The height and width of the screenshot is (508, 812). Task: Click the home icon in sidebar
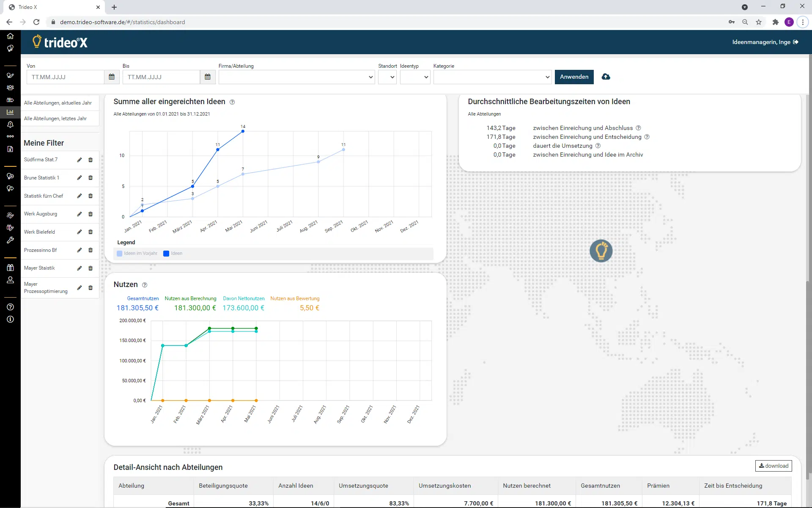pos(10,36)
